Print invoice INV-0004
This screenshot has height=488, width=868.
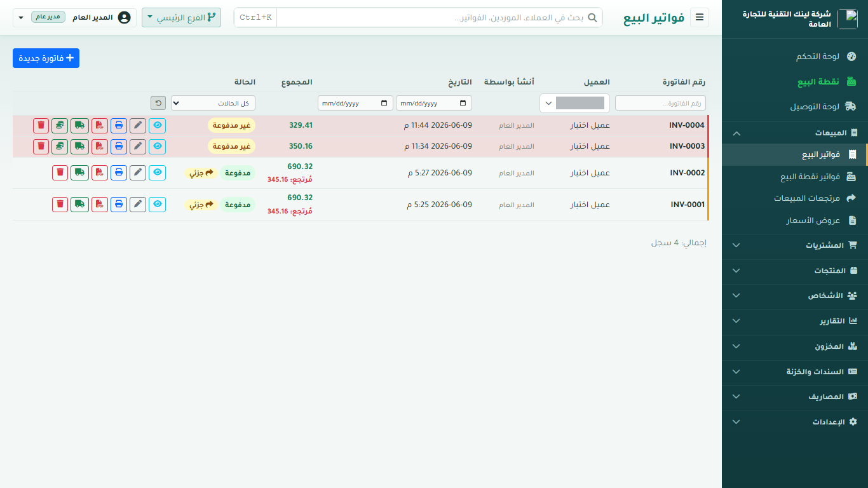point(119,125)
